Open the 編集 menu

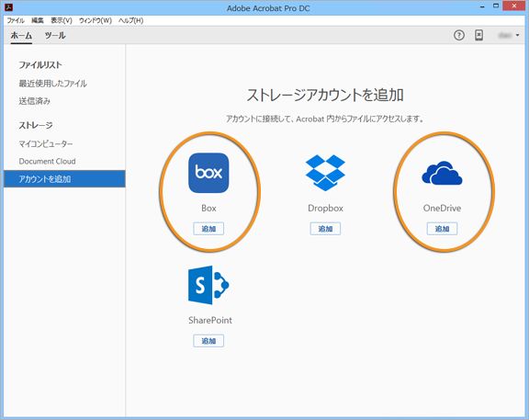click(x=38, y=20)
